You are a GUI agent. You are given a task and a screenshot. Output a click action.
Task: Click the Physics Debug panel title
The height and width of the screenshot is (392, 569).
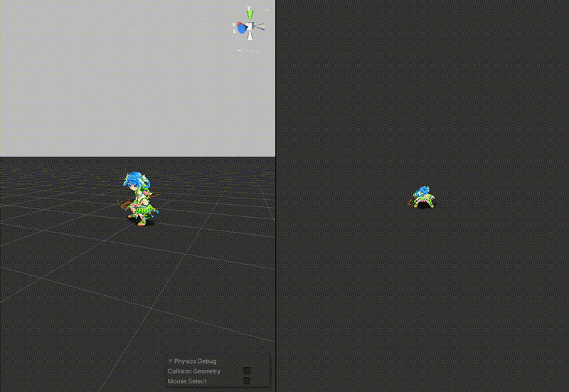point(196,361)
